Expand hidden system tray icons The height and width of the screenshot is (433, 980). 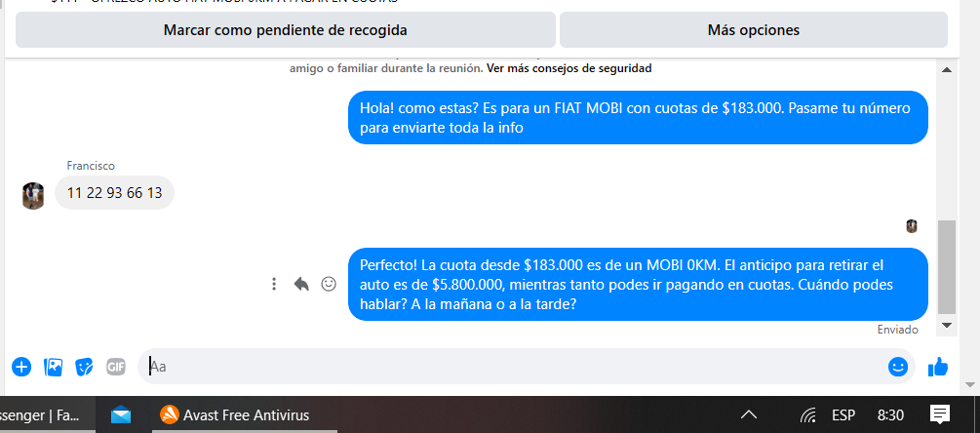749,414
